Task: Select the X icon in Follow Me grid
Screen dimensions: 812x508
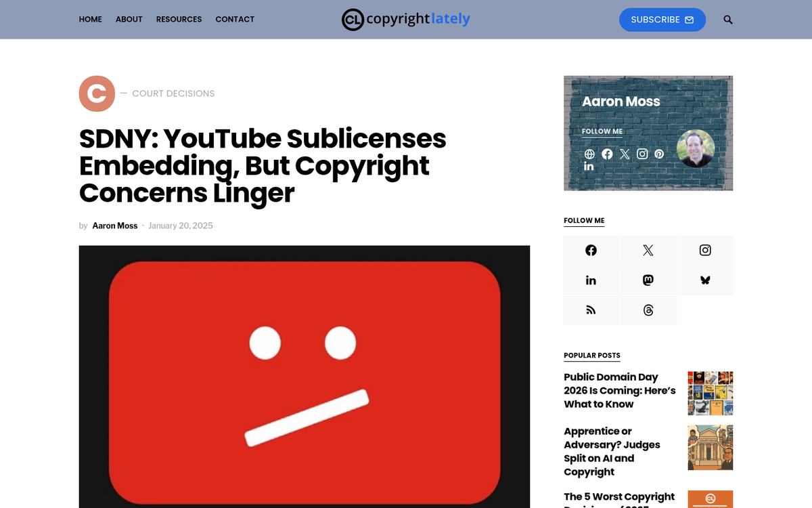Action: (648, 250)
